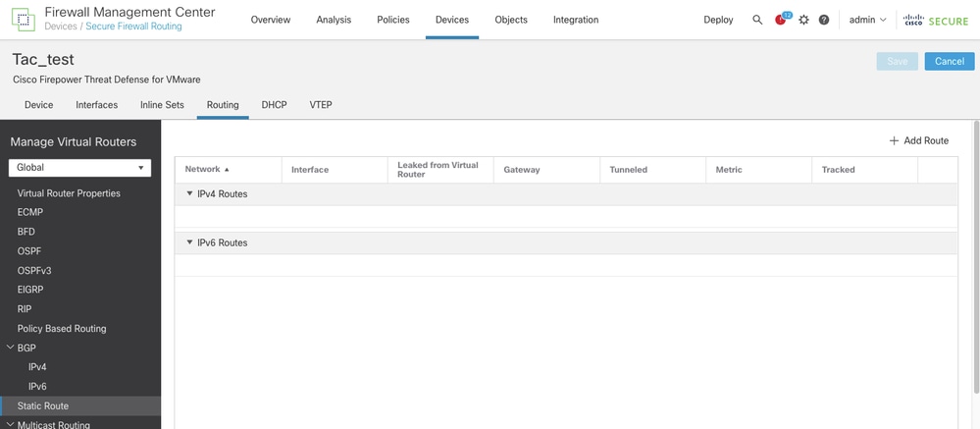Switch to the VTEP tab

[321, 105]
